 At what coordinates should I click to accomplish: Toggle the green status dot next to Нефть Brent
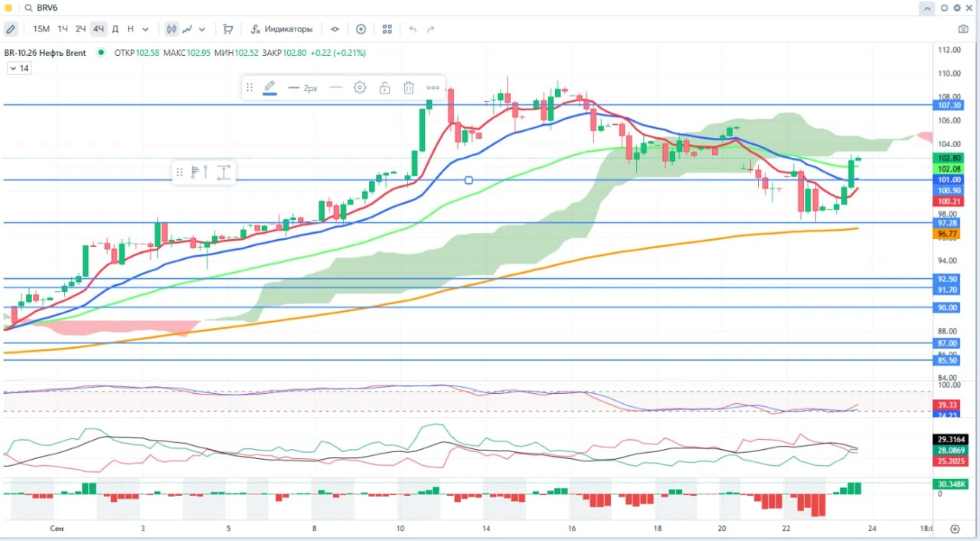pyautogui.click(x=101, y=53)
